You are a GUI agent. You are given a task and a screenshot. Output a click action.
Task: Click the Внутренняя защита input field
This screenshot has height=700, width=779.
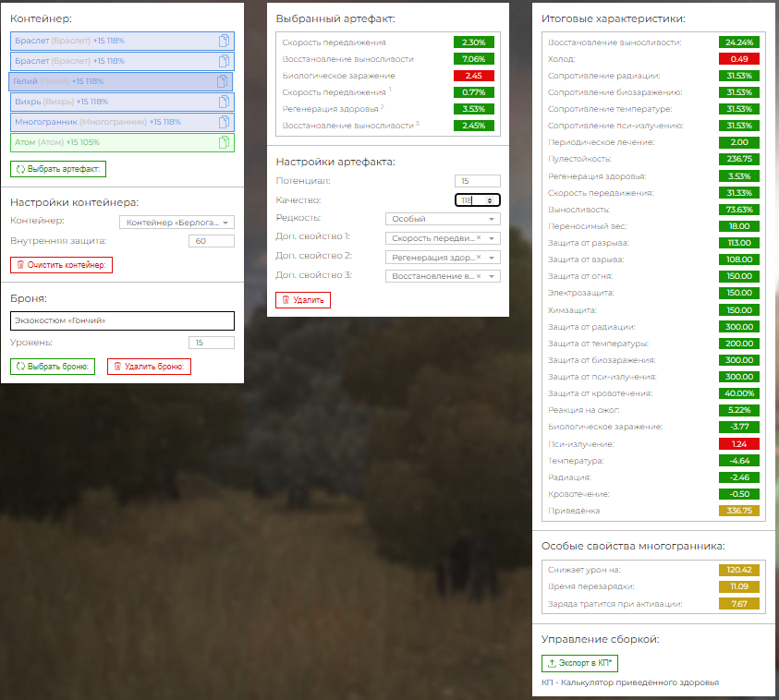(211, 241)
